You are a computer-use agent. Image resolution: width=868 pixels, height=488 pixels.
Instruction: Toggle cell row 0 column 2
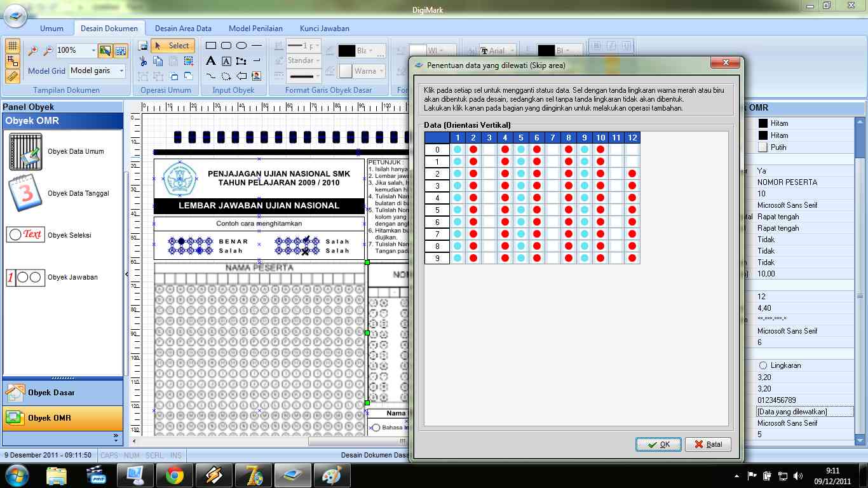pos(473,150)
